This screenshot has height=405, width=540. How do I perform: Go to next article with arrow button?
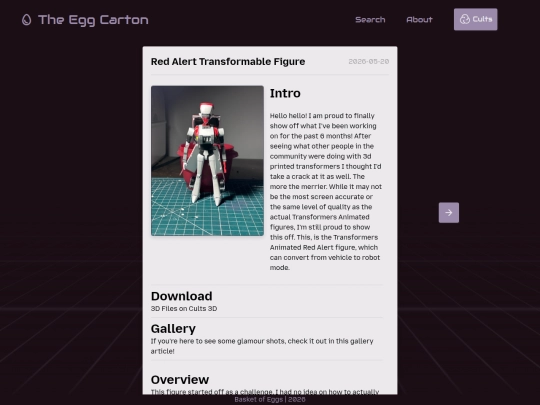click(x=449, y=212)
